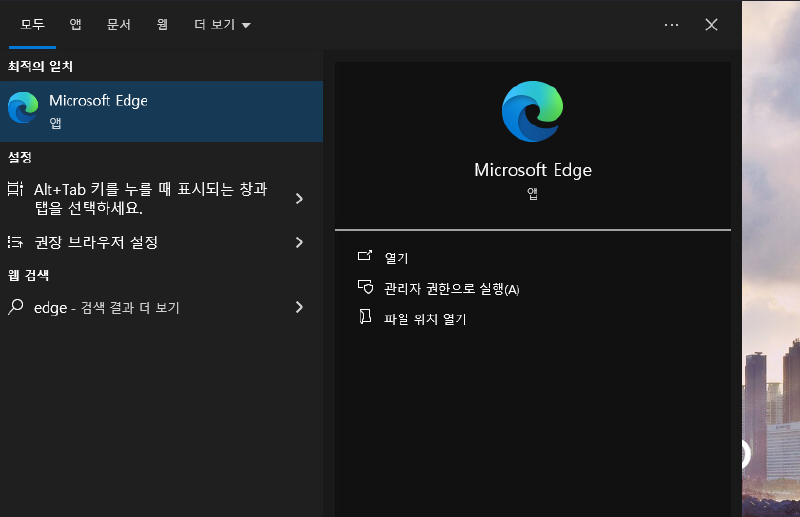Close the search panel with the X

pyautogui.click(x=711, y=24)
